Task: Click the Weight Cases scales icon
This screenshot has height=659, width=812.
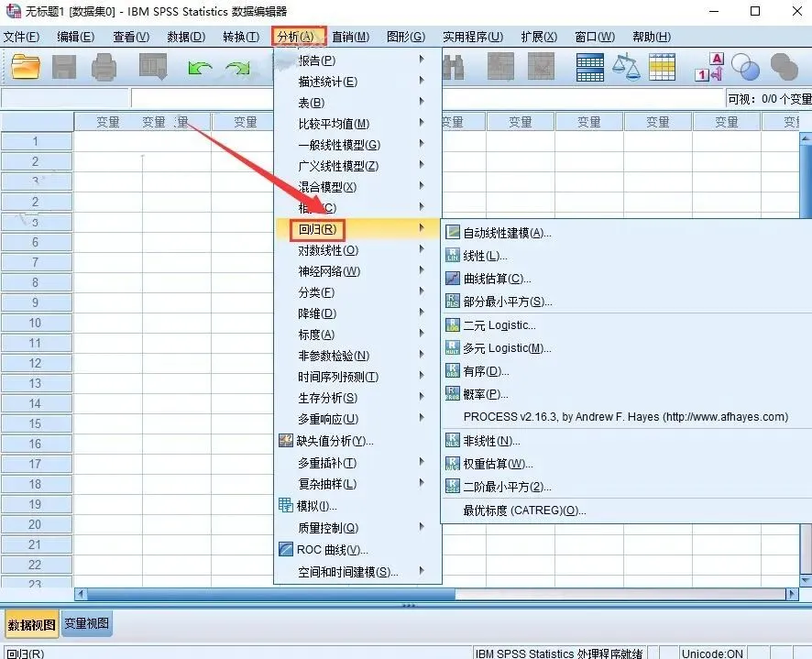Action: tap(626, 67)
